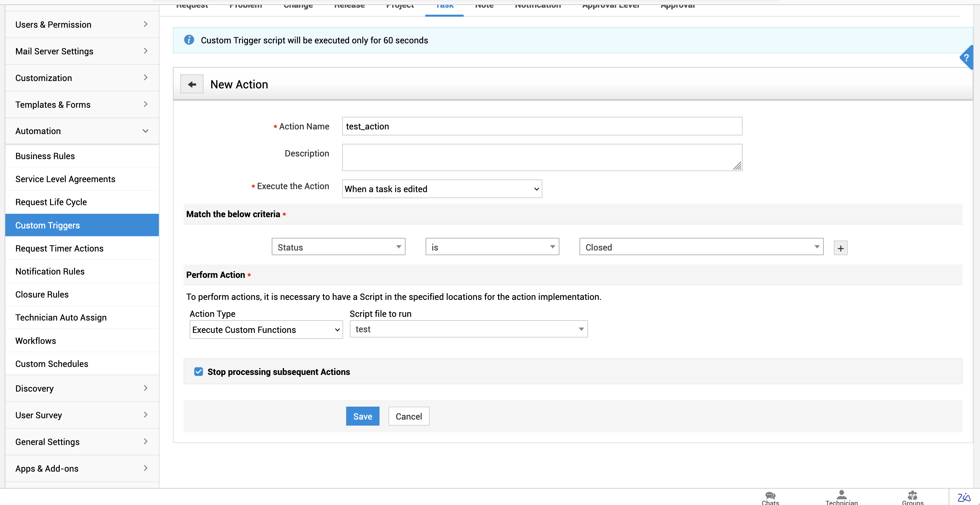Image resolution: width=980 pixels, height=505 pixels.
Task: Click into the Description text area
Action: pyautogui.click(x=542, y=157)
